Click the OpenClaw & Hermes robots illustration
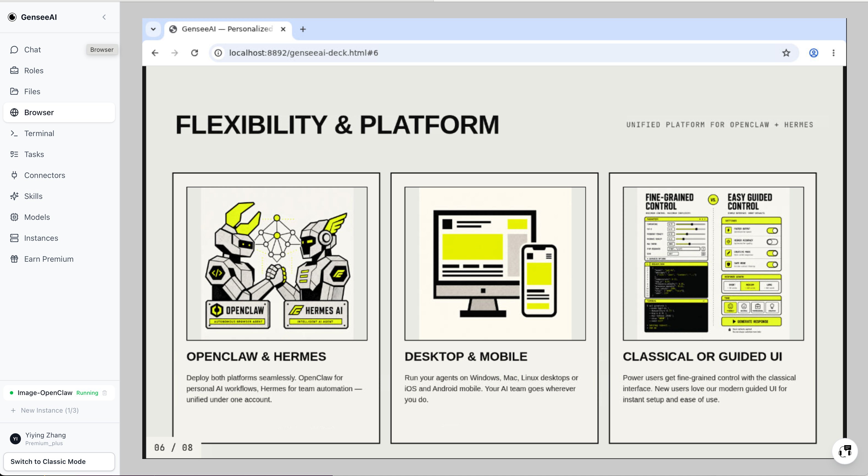The height and width of the screenshot is (476, 868). (277, 263)
